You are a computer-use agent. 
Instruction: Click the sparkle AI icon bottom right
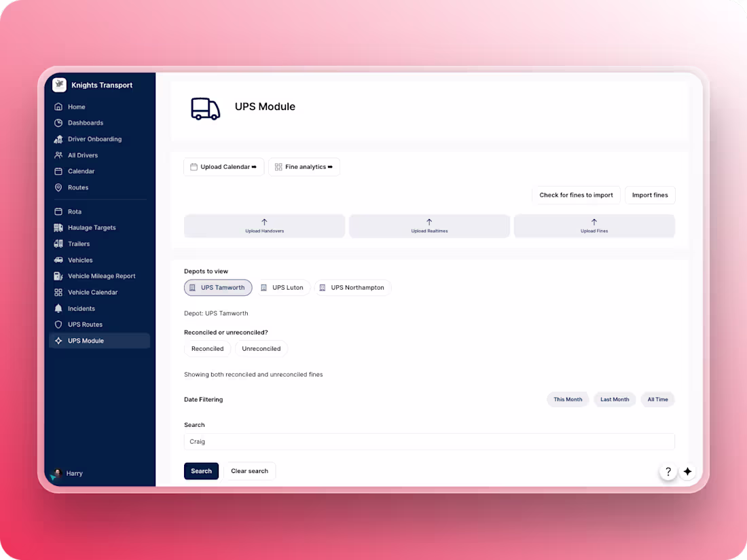point(687,471)
